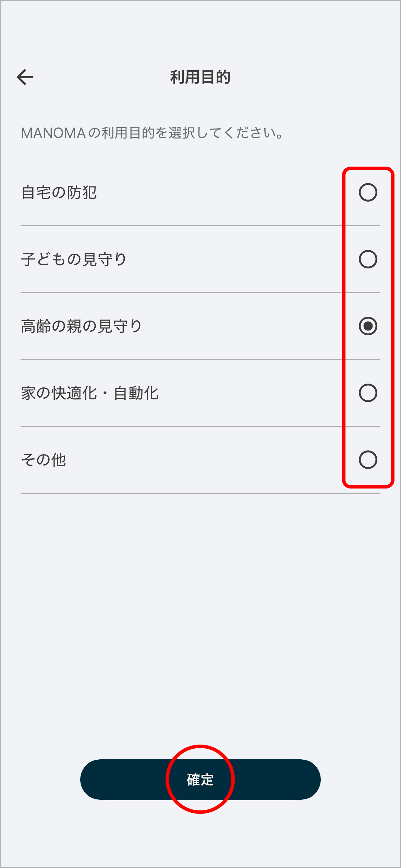Select the 家の快適化・自動化 radio button
The width and height of the screenshot is (401, 868).
click(368, 393)
